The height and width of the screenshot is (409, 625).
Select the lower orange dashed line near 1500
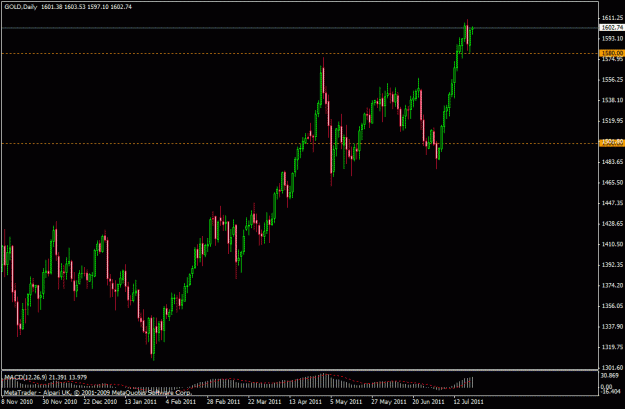tap(300, 144)
